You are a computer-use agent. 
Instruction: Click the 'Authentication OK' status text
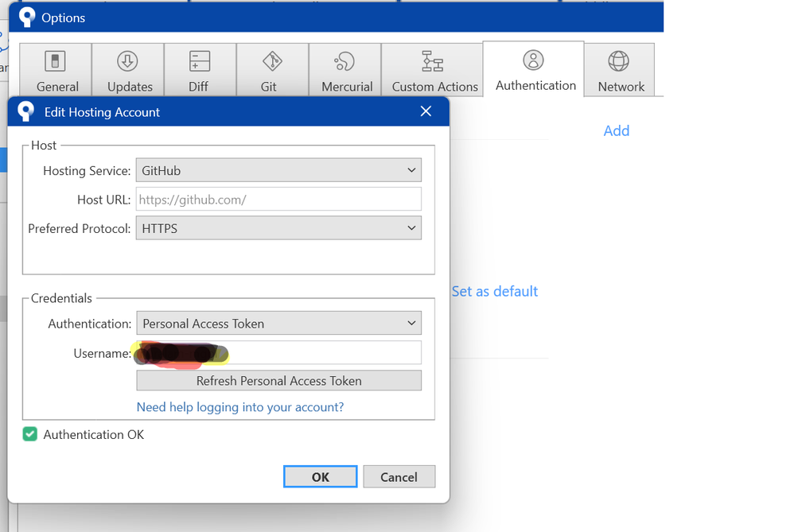pyautogui.click(x=94, y=435)
